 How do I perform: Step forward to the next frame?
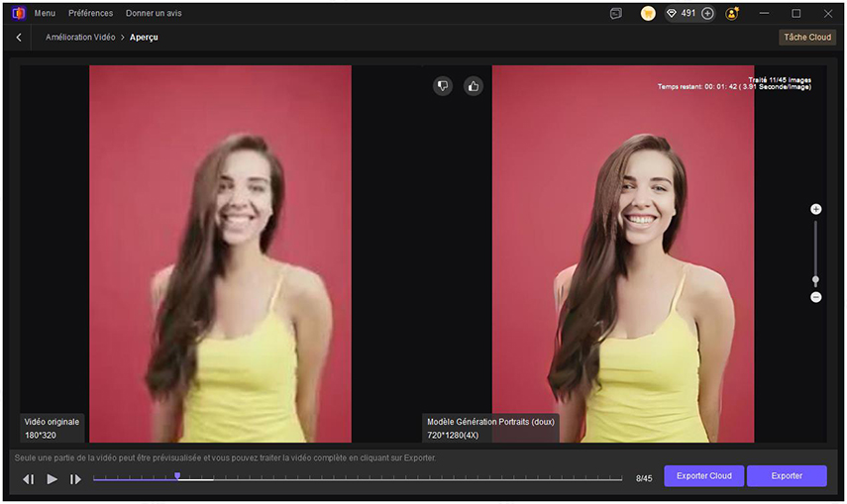pos(75,479)
